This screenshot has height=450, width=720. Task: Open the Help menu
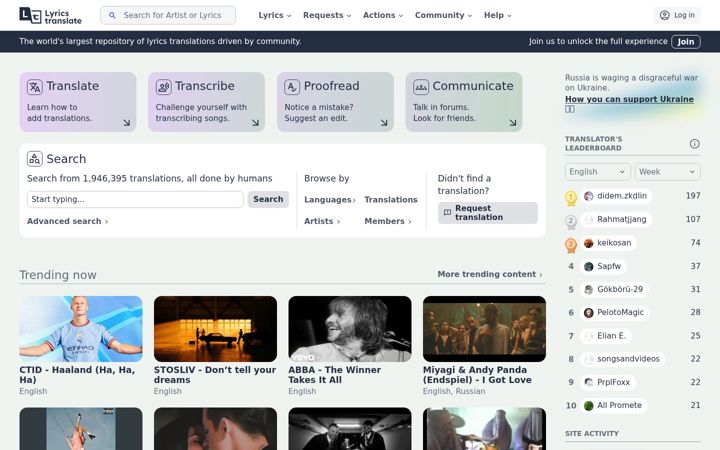497,15
